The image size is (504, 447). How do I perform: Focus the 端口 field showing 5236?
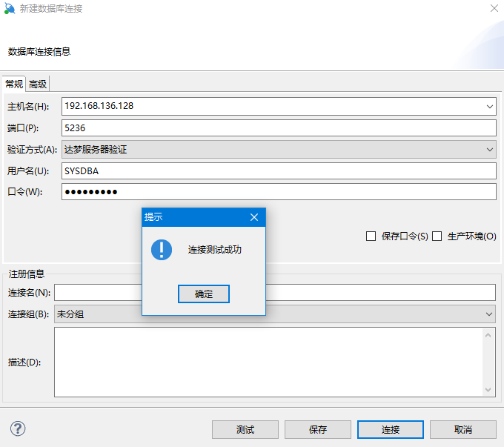click(279, 128)
